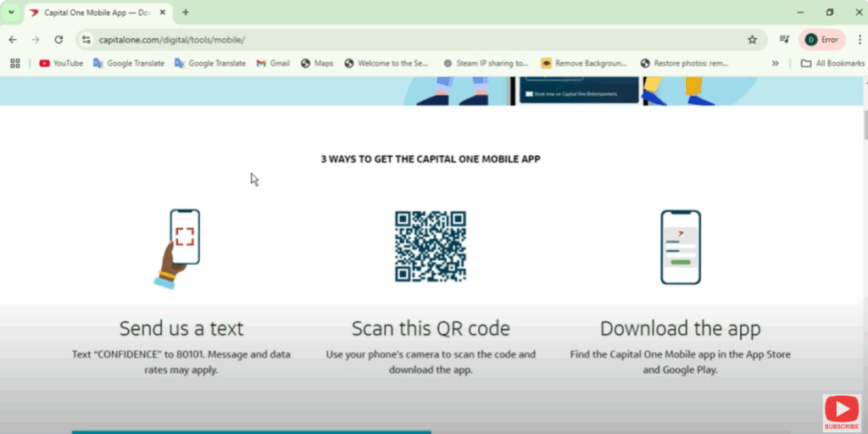Select the Capital One Mobile App tab

coord(98,13)
